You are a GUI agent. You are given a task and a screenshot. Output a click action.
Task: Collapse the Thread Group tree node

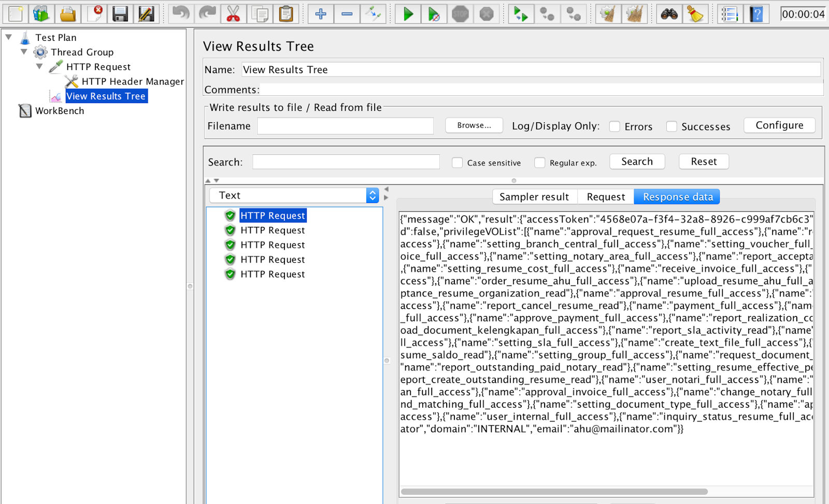[x=24, y=52]
